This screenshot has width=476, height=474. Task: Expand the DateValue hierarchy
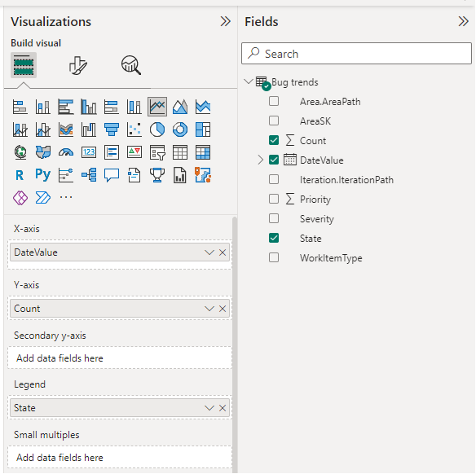point(261,160)
